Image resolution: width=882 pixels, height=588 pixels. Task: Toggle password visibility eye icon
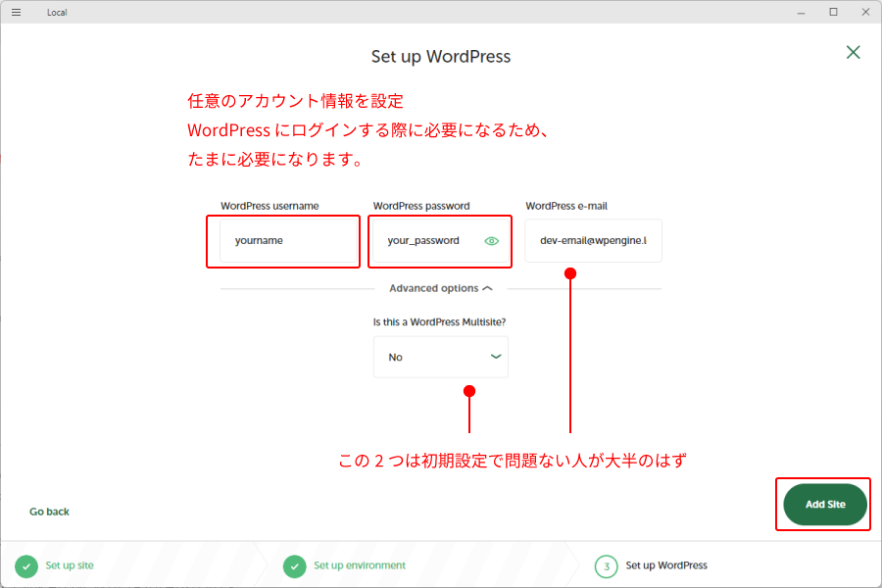492,241
